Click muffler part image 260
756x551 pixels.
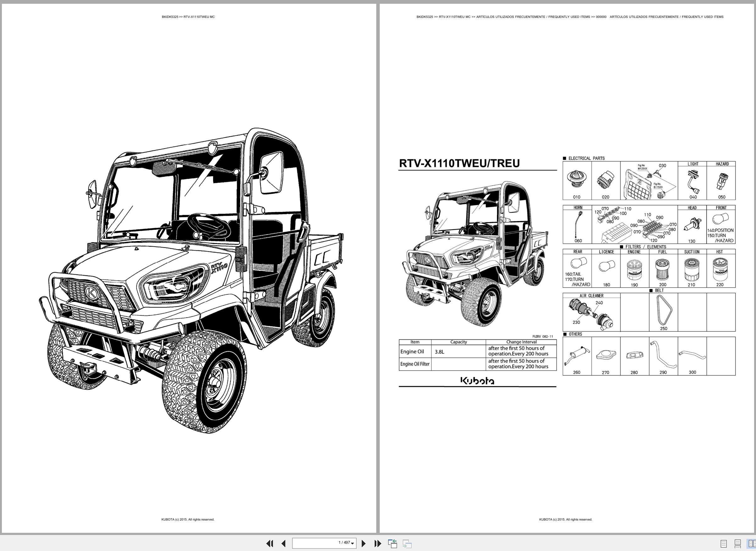[577, 356]
